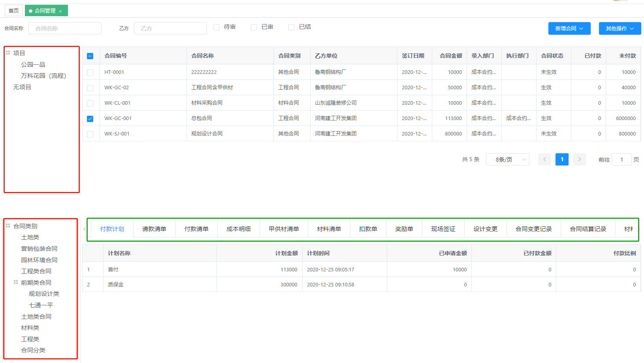
Task: Click the 质保金 payment plan row
Action: click(362, 284)
